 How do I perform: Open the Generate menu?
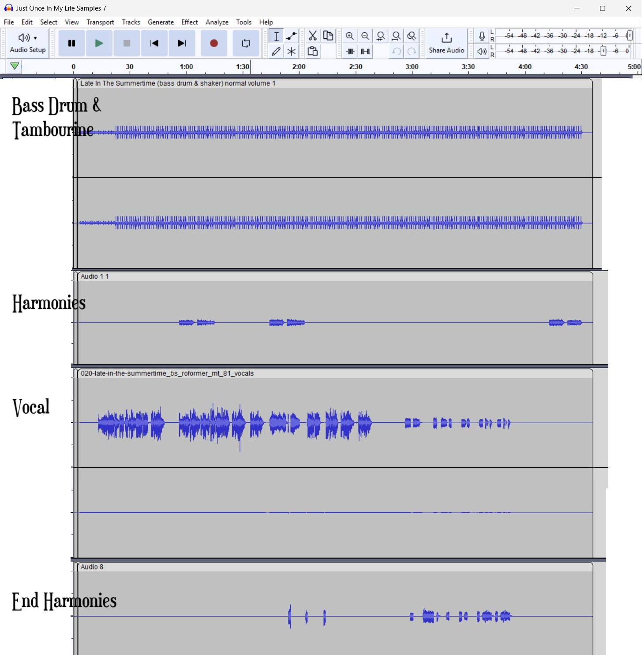(x=161, y=22)
